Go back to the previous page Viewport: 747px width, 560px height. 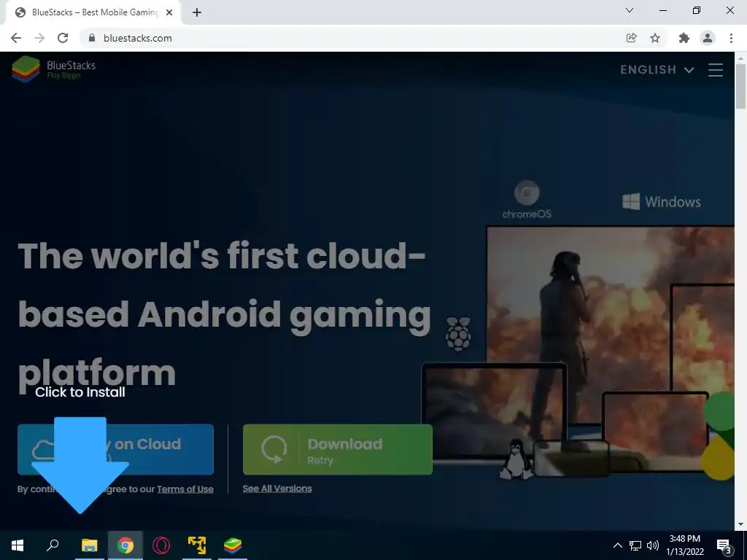pyautogui.click(x=16, y=38)
